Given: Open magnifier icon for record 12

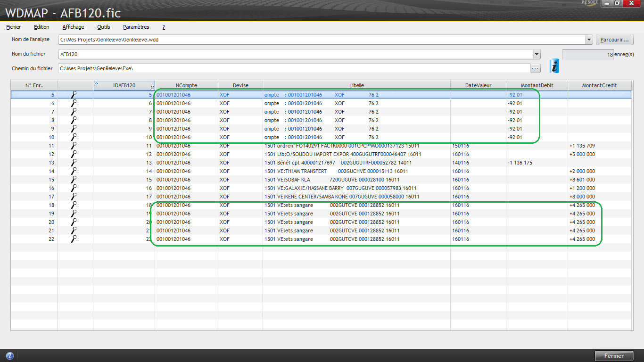Looking at the screenshot, I should pos(74,154).
